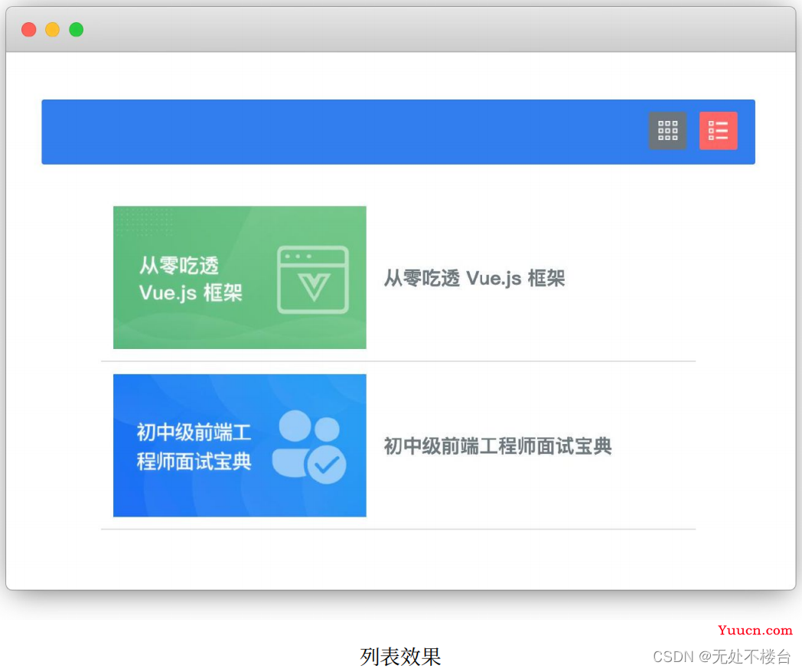Click title text "初中级前端工程师面试宝典"
Screen dimensions: 802x672
pyautogui.click(x=497, y=446)
